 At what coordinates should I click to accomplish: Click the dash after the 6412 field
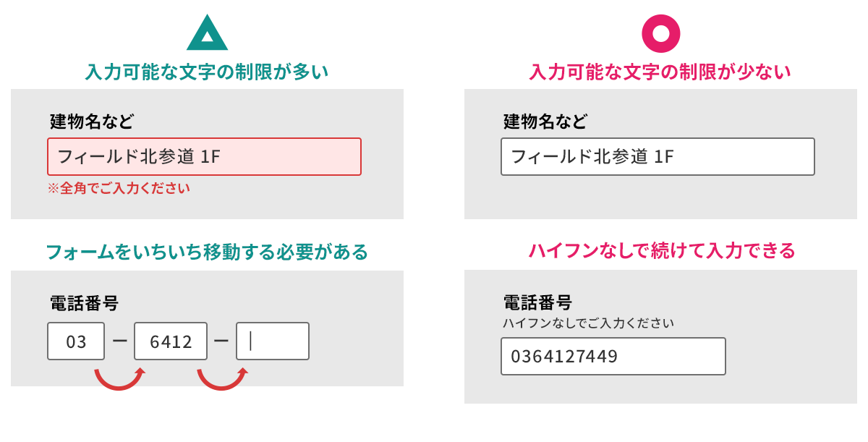[221, 341]
